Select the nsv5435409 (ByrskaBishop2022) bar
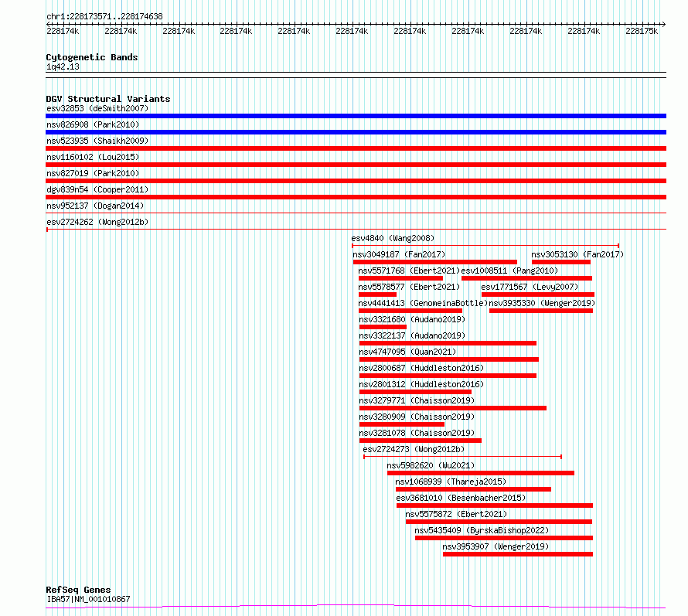The height and width of the screenshot is (616, 688). pos(504,538)
